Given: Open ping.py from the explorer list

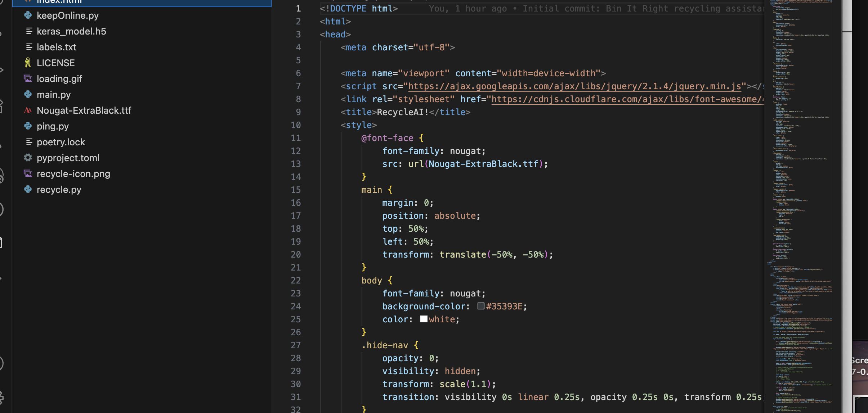Looking at the screenshot, I should click(53, 126).
